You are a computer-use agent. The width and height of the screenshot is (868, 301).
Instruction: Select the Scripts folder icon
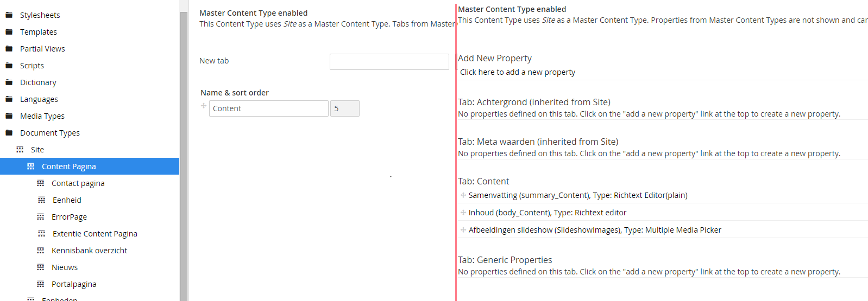pyautogui.click(x=9, y=66)
